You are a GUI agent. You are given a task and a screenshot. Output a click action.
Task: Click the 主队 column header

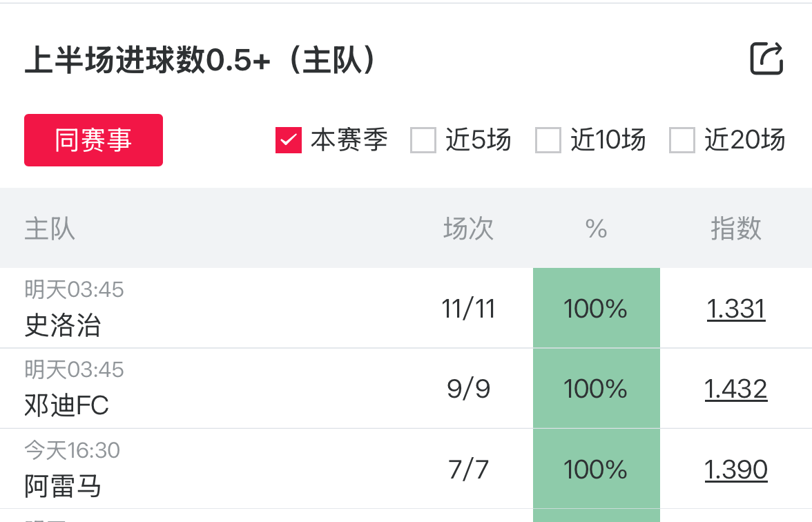tap(50, 228)
